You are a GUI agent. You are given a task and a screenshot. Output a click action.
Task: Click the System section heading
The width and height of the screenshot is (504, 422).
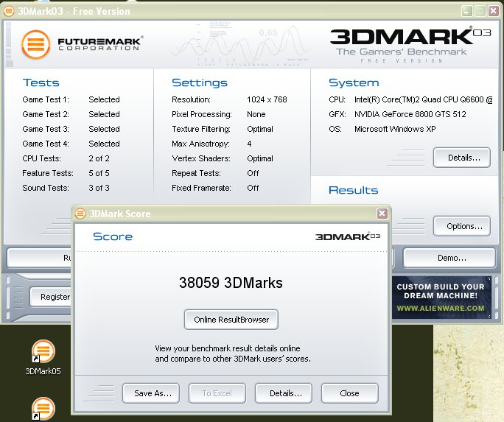pyautogui.click(x=354, y=83)
